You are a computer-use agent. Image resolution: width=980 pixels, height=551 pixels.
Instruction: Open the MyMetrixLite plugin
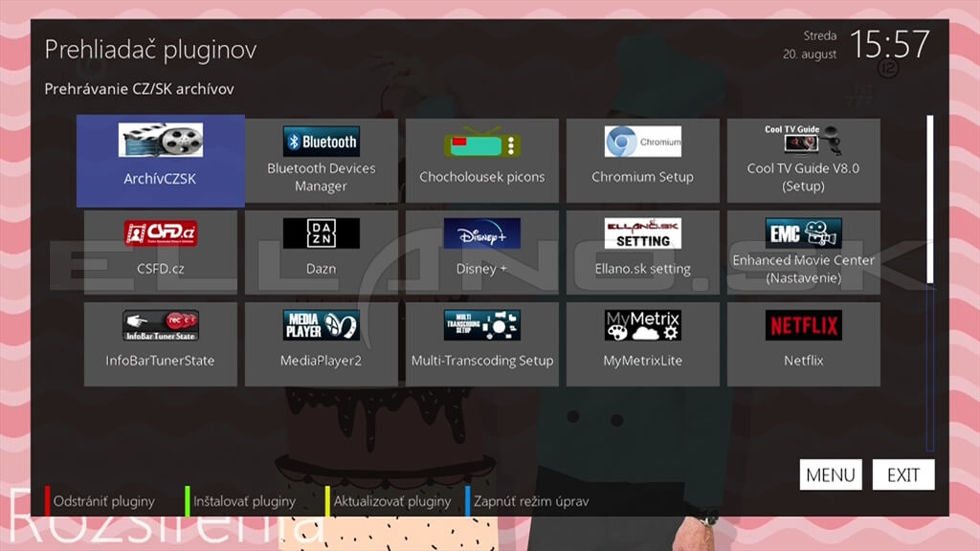point(642,343)
